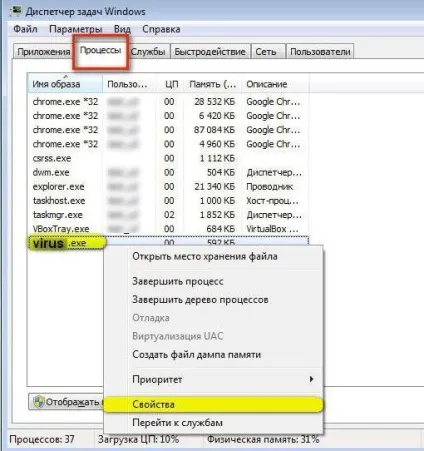Select the explorer.exe process row
This screenshot has width=424, height=451.
[x=168, y=186]
